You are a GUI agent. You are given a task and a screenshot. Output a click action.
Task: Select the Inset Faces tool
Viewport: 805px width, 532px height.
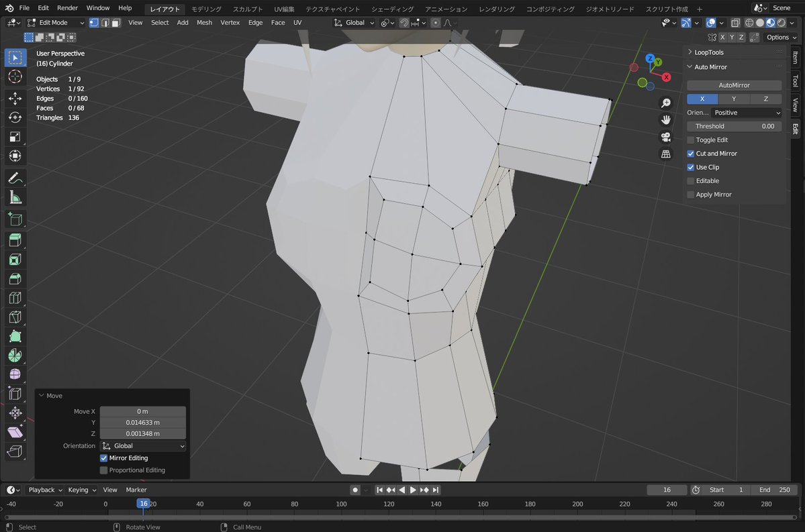pyautogui.click(x=15, y=260)
